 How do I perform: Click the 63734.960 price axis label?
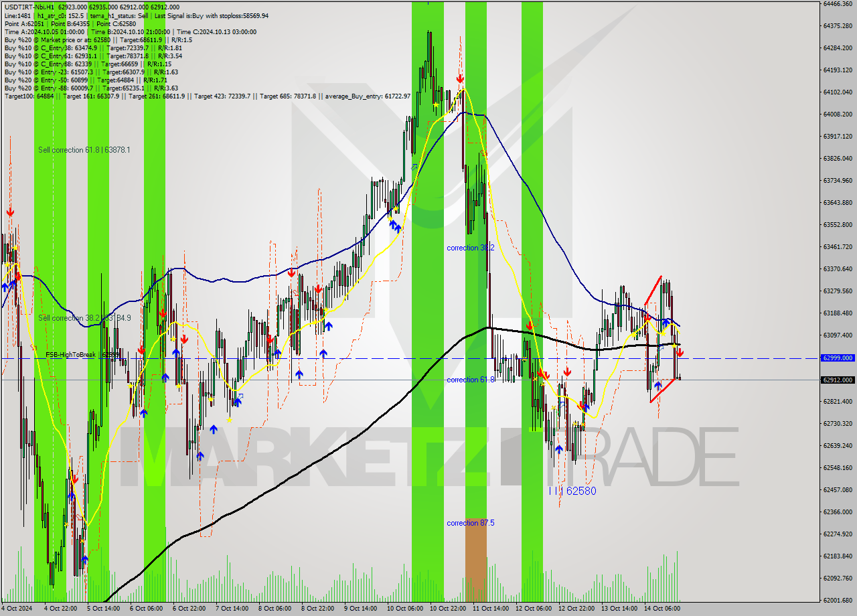pos(837,180)
